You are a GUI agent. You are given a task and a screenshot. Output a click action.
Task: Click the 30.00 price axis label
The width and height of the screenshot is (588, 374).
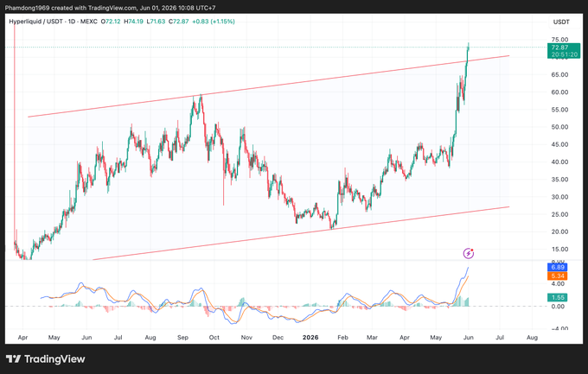click(559, 197)
